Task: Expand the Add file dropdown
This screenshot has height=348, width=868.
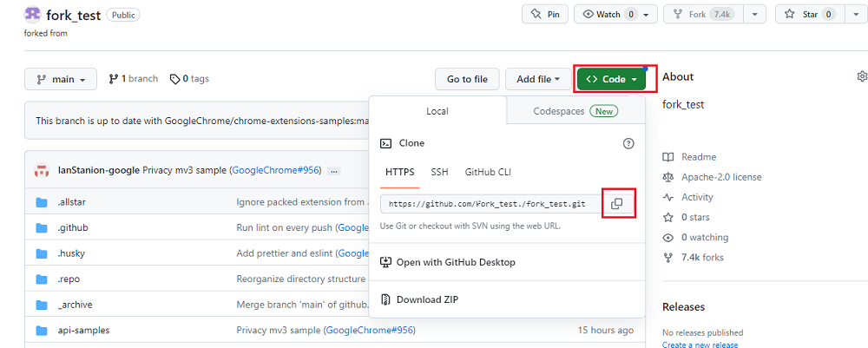Action: [x=538, y=79]
